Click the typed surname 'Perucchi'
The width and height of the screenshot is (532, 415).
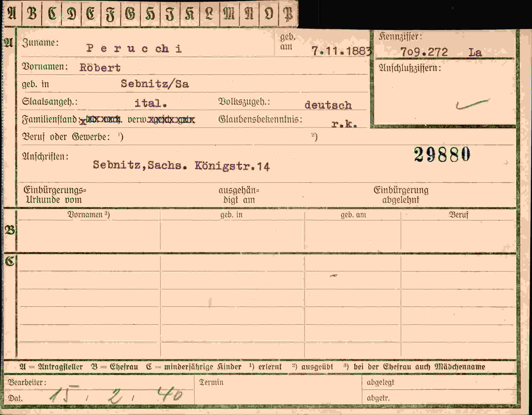[x=134, y=49]
